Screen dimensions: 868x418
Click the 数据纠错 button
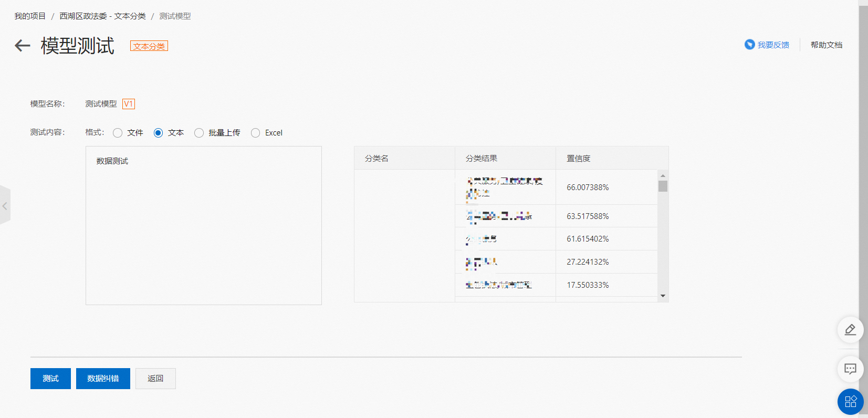103,379
